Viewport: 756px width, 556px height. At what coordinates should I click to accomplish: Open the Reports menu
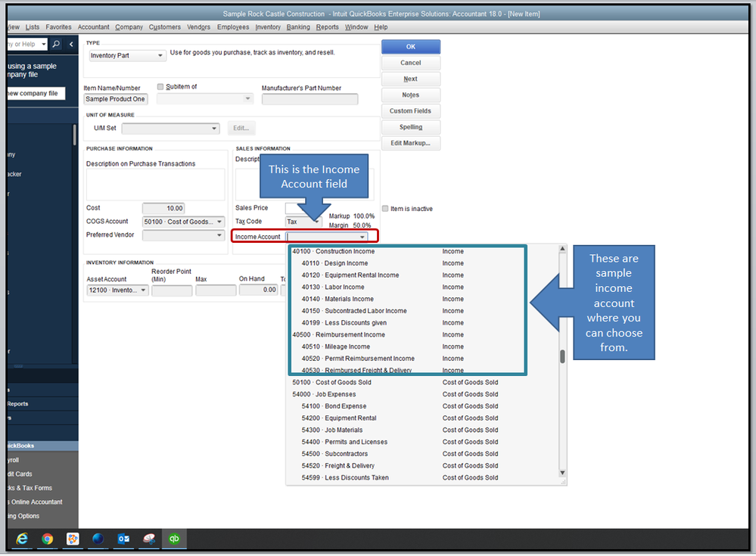tap(328, 27)
